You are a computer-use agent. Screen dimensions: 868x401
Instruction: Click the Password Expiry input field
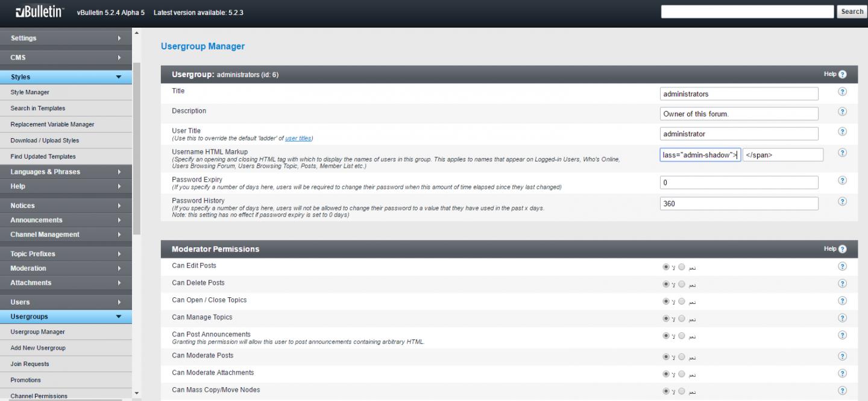[x=739, y=182]
